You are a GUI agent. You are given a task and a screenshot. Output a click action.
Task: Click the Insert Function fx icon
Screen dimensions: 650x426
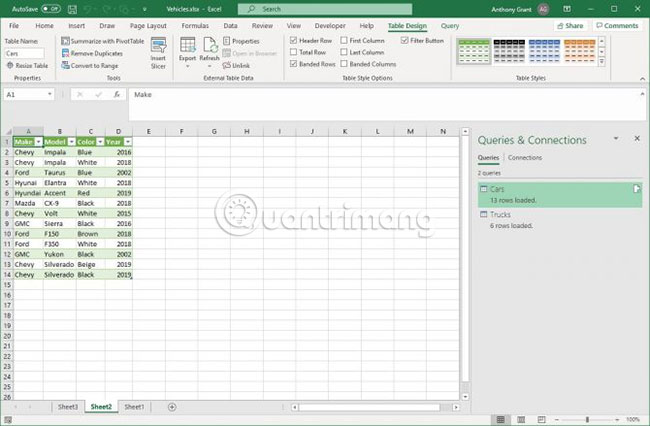[x=117, y=94]
